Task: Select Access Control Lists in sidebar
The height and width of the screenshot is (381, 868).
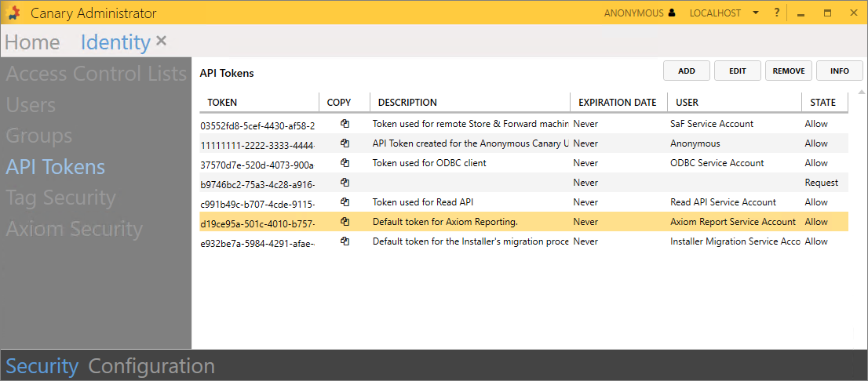Action: pyautogui.click(x=96, y=74)
